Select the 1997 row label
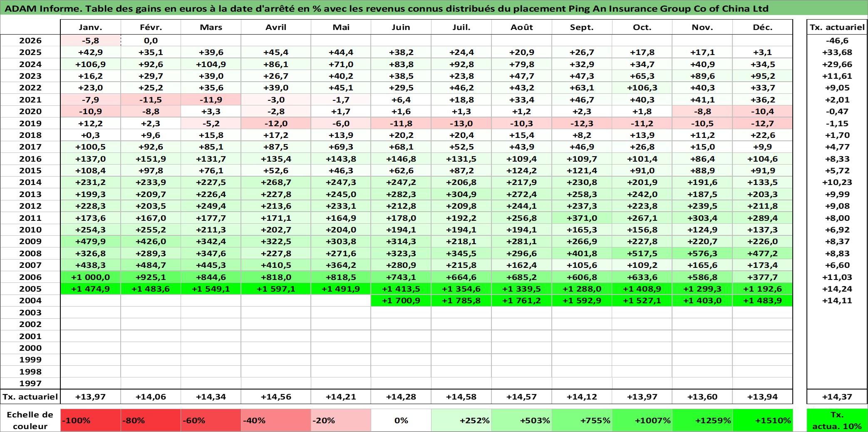The image size is (868, 432). click(30, 383)
